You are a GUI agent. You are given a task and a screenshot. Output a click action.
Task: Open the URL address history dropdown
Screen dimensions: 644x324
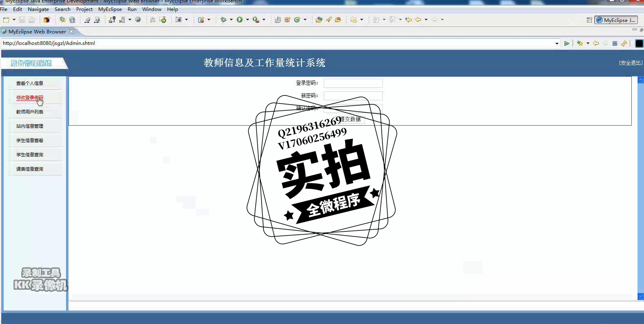tap(557, 43)
